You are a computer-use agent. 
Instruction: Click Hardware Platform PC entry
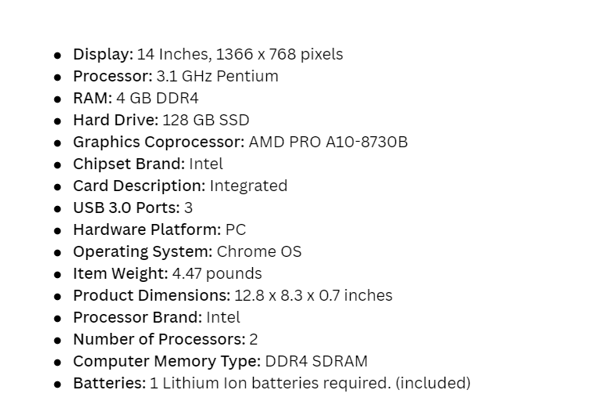tap(159, 230)
